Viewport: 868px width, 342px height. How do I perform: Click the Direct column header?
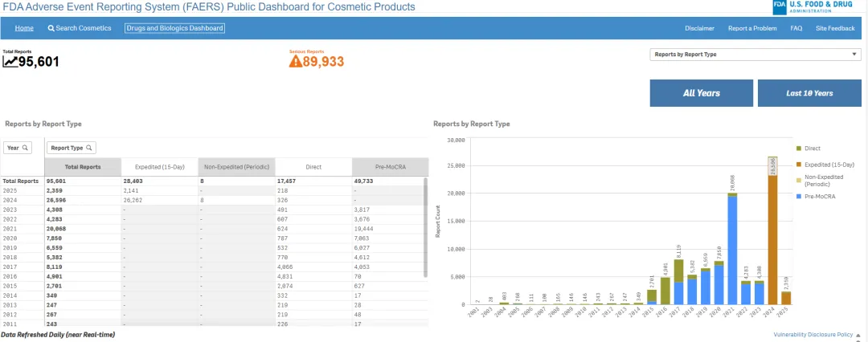pos(313,166)
